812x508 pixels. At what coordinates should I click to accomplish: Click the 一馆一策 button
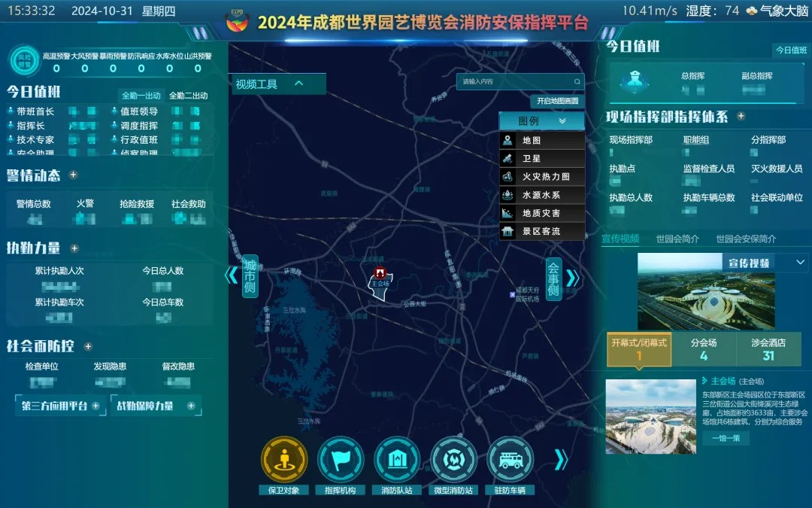click(x=726, y=438)
